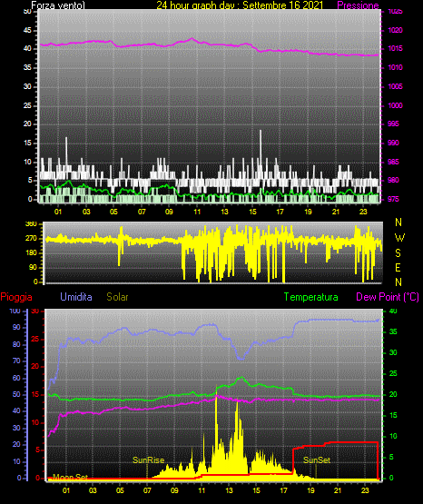Click 270 on the wind direction axis

pos(31,239)
